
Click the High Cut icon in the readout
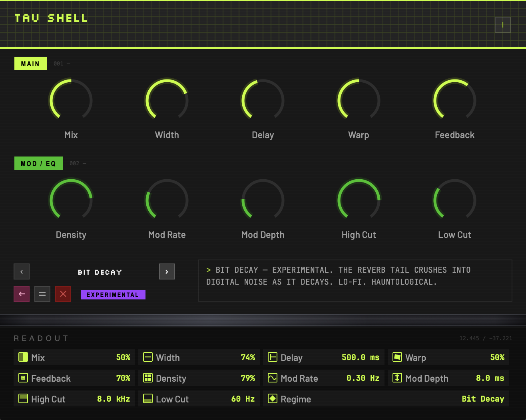coord(23,398)
